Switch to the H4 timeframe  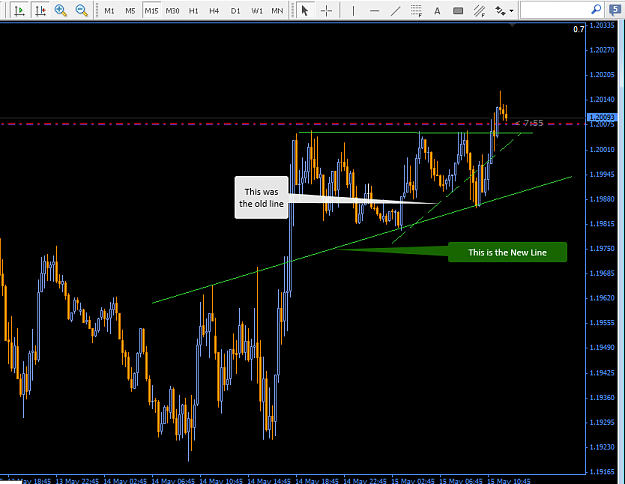tap(214, 11)
